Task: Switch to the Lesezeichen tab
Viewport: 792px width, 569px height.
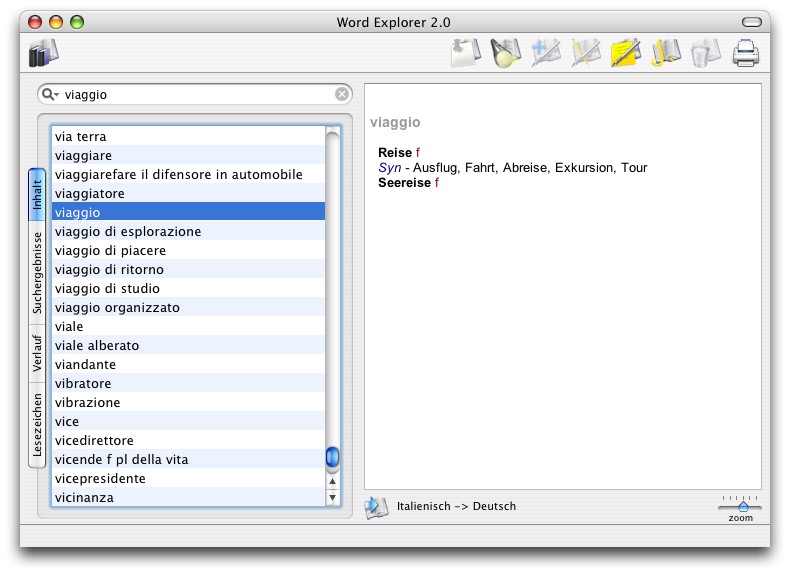Action: [37, 425]
